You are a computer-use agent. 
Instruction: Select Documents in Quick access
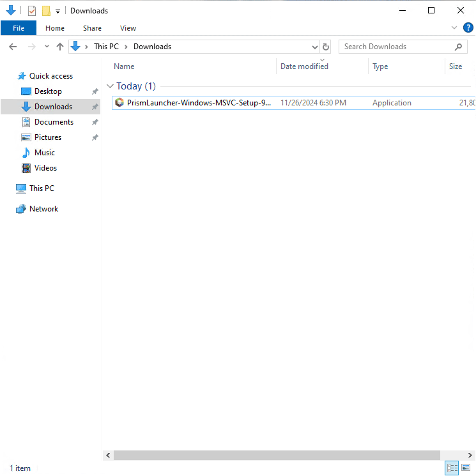[54, 122]
